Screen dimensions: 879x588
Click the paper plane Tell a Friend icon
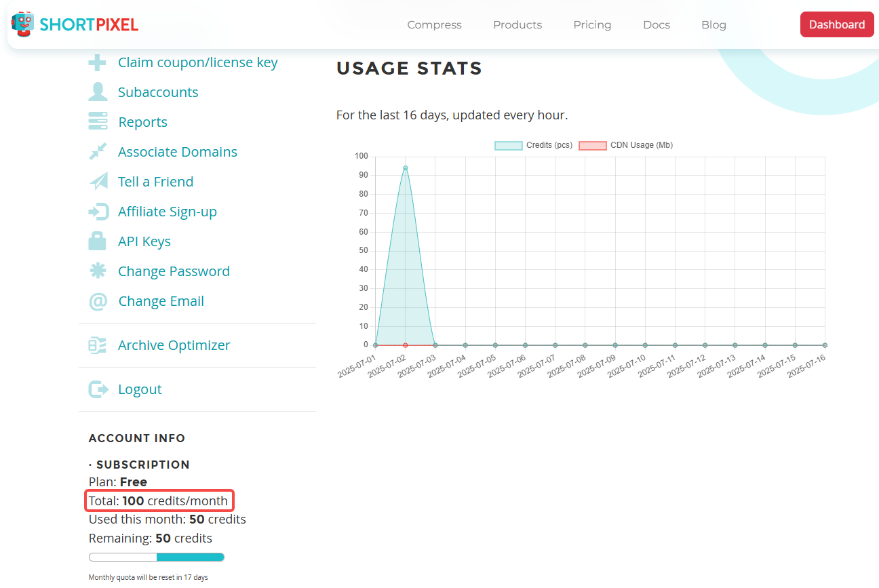(98, 182)
